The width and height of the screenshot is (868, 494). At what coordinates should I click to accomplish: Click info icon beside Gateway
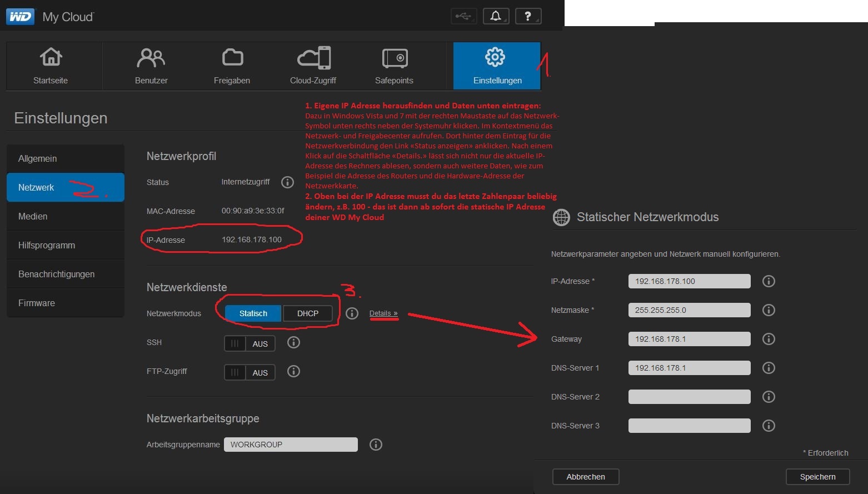click(769, 339)
